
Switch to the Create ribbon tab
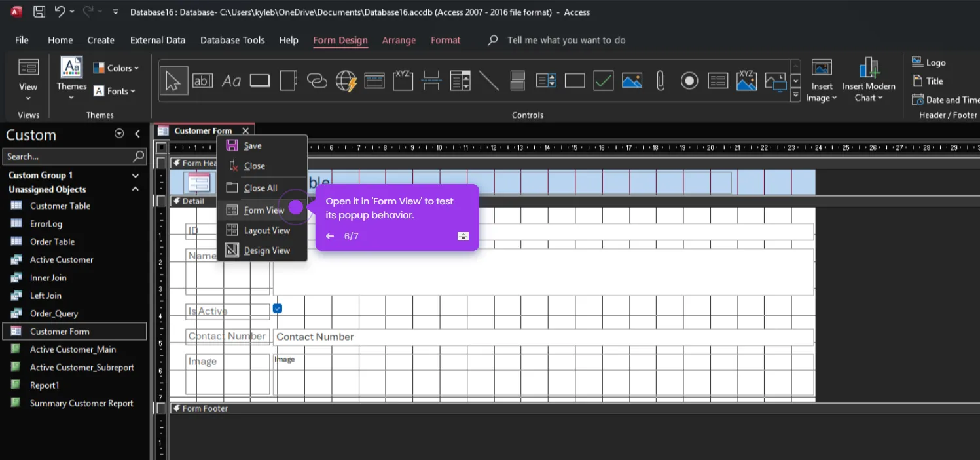point(101,40)
